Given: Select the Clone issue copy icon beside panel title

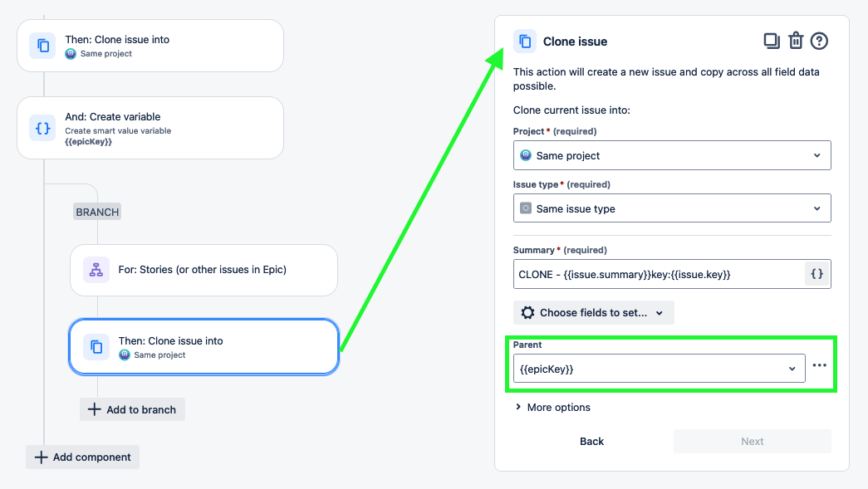Looking at the screenshot, I should click(x=524, y=41).
